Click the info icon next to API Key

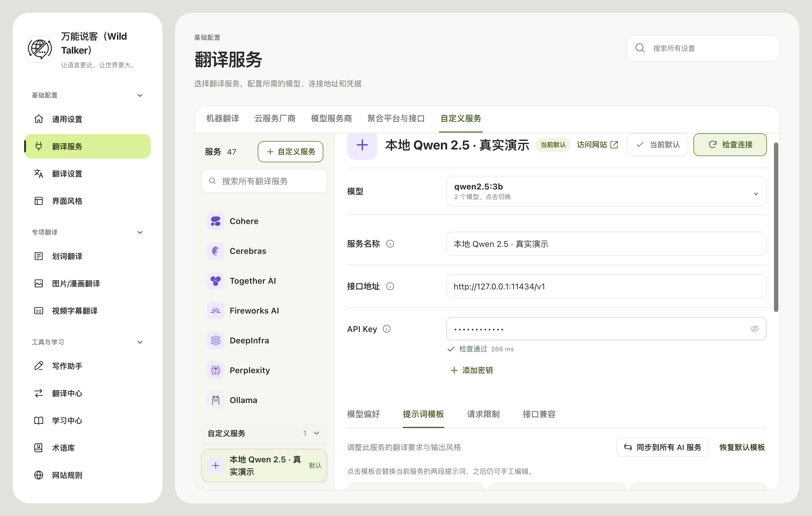coord(386,329)
